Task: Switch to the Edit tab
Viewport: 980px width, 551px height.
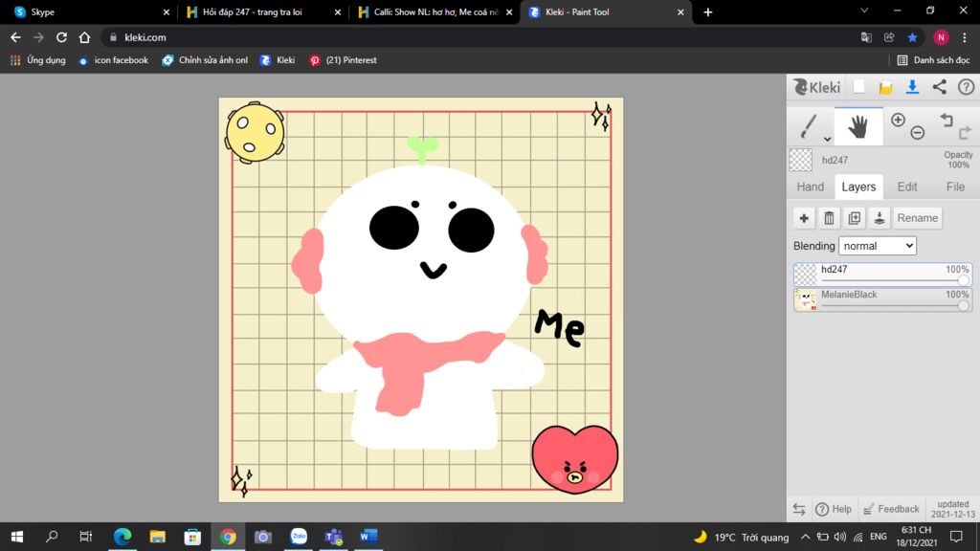Action: tap(907, 187)
